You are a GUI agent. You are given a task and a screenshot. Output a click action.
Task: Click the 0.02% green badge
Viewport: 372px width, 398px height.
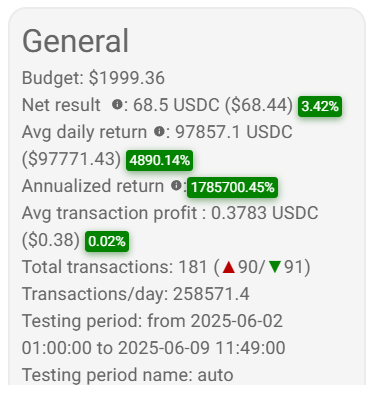tap(107, 241)
